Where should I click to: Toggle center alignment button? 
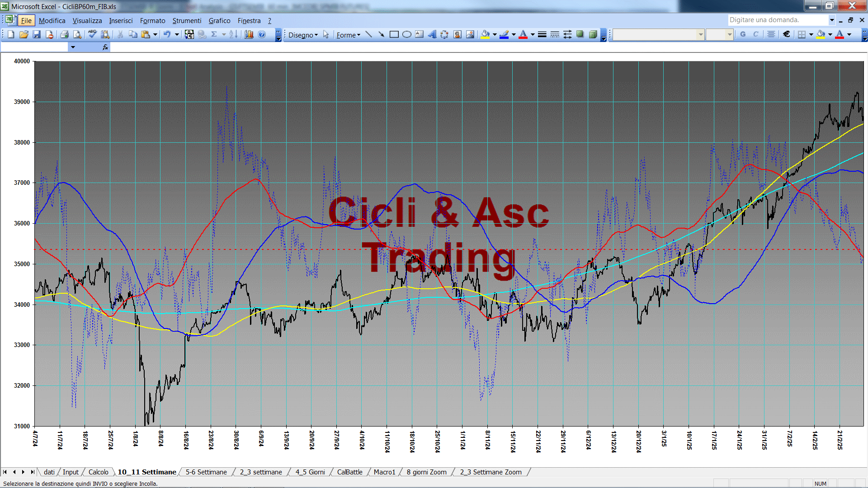pyautogui.click(x=771, y=34)
